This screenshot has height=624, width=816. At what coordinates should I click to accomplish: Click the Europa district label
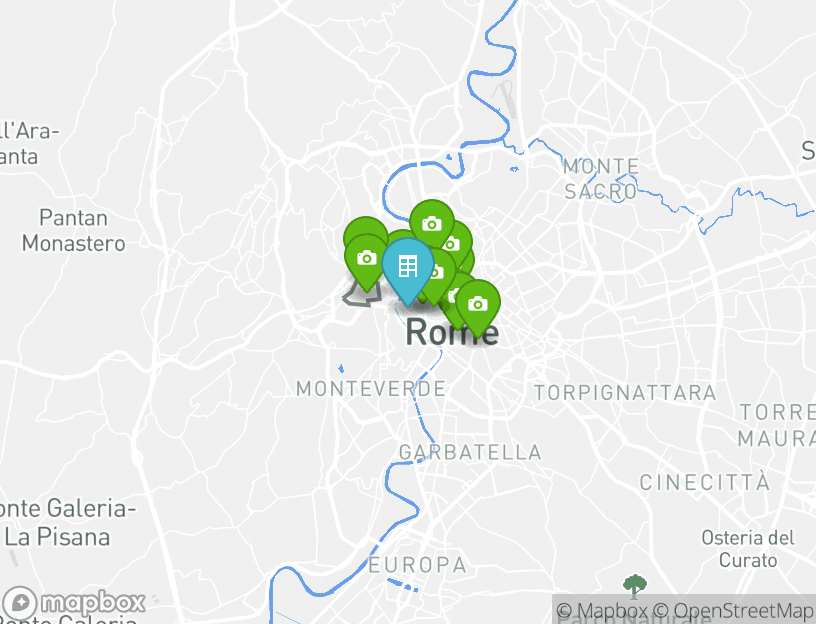pos(417,565)
